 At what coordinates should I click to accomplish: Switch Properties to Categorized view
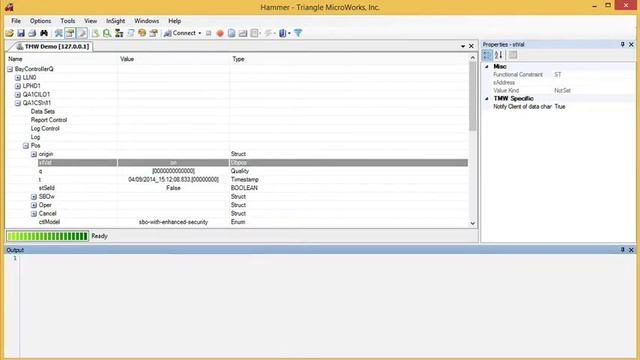[487, 55]
